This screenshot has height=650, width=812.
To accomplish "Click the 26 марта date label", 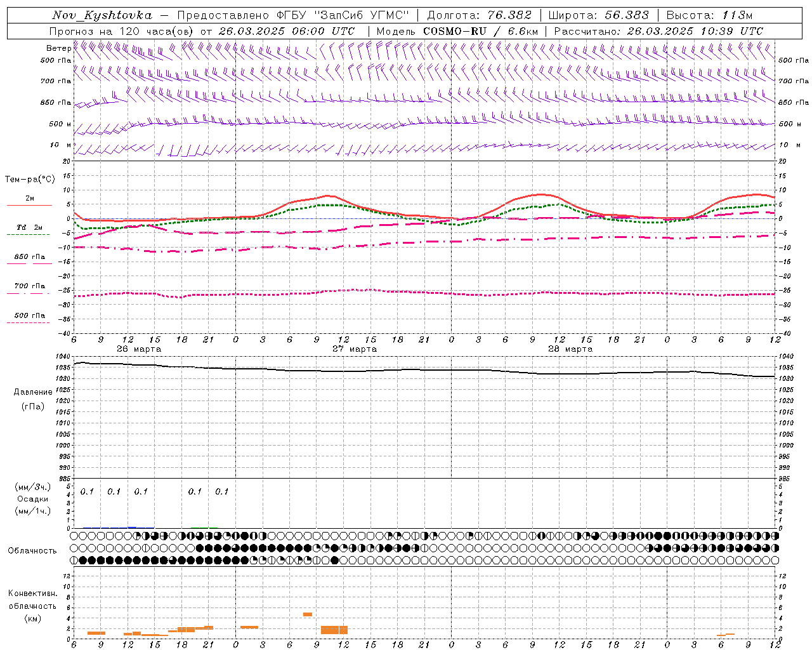I will pos(139,349).
